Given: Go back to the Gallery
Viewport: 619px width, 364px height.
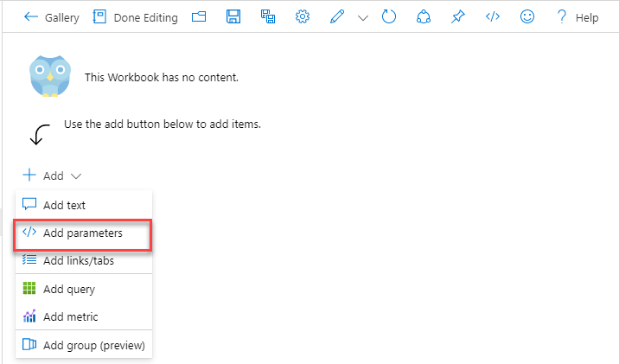Looking at the screenshot, I should [x=51, y=17].
